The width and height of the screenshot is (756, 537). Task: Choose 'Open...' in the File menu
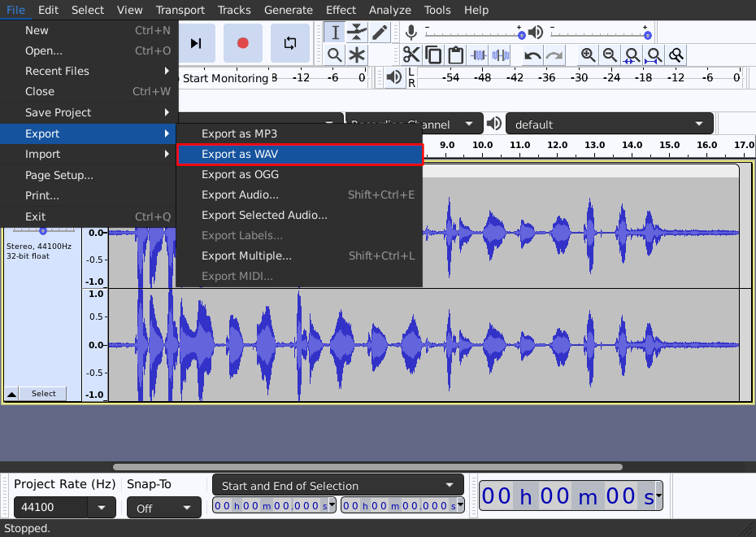[89, 50]
